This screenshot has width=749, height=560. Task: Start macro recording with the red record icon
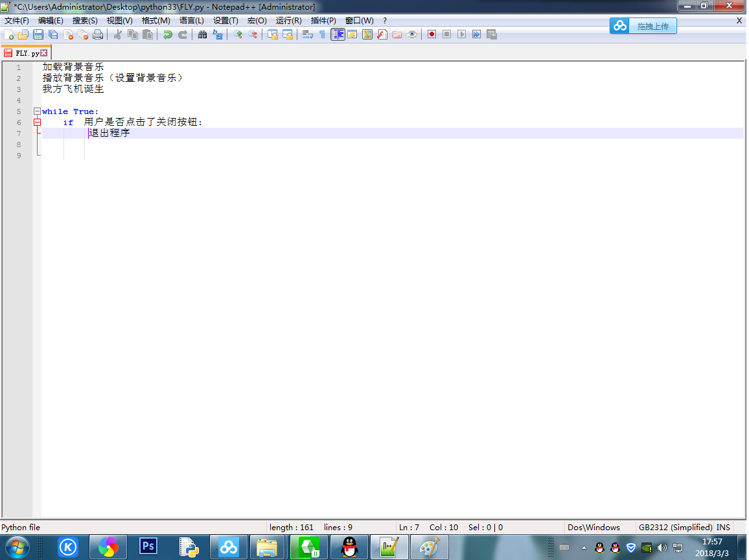pos(432,34)
